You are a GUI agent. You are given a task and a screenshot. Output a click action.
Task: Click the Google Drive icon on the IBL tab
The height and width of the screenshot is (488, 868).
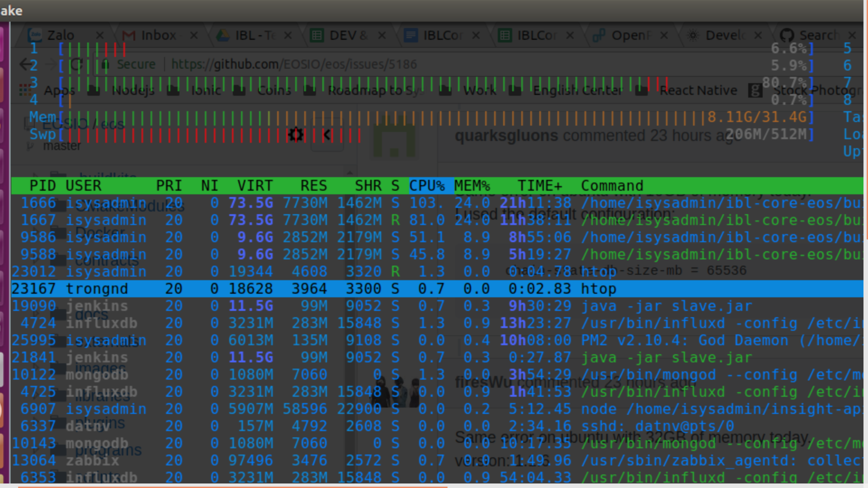click(223, 35)
